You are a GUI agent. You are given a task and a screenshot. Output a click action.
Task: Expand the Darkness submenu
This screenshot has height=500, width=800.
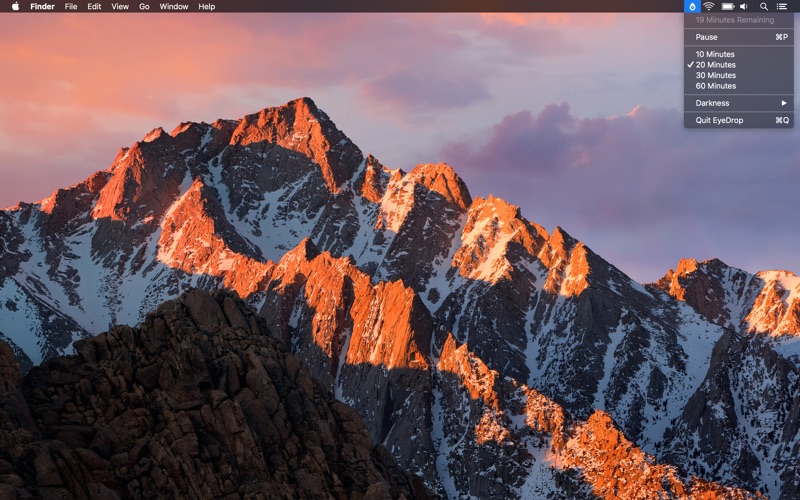[x=738, y=103]
